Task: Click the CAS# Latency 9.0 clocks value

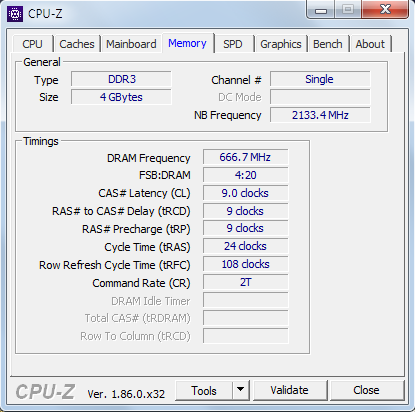Action: tap(245, 193)
